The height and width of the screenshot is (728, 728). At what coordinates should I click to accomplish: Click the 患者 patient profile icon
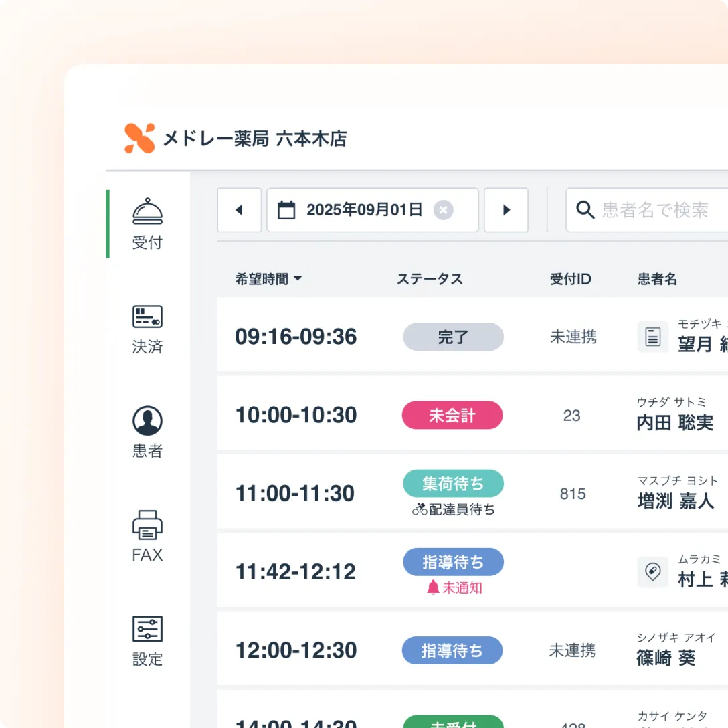[147, 422]
